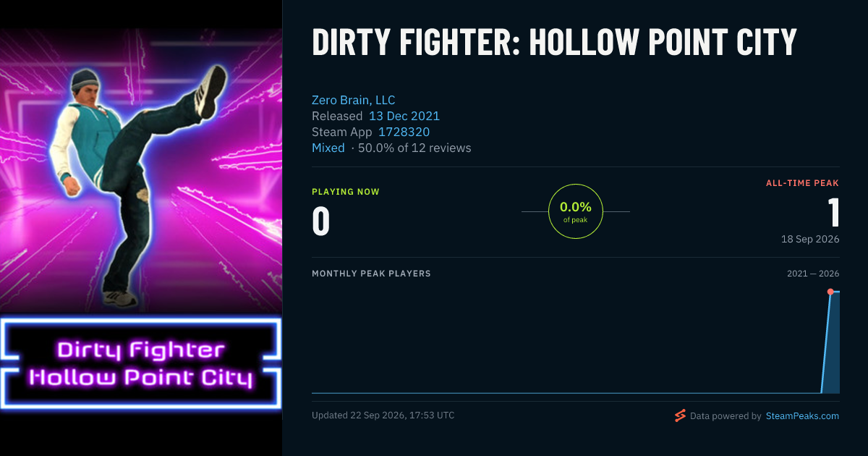Screen dimensions: 868x456
Task: Click the neon Dirty Fighter title sign
Action: click(x=141, y=364)
